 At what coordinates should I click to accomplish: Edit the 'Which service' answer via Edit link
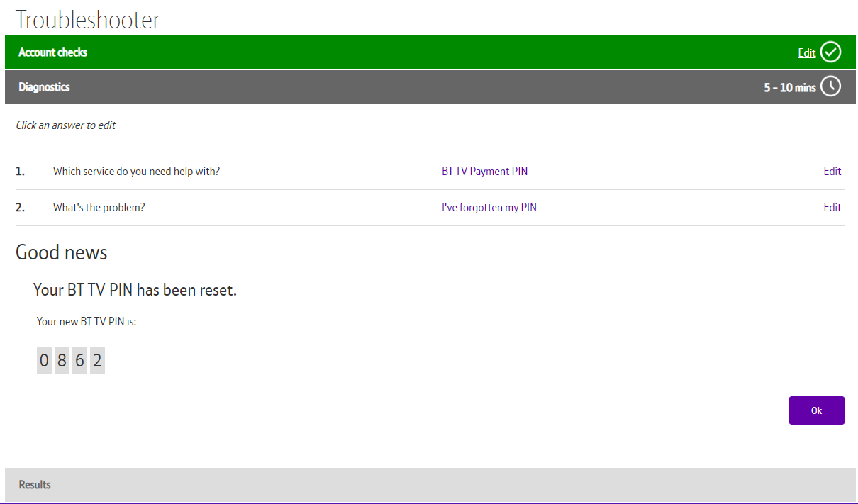[832, 172]
